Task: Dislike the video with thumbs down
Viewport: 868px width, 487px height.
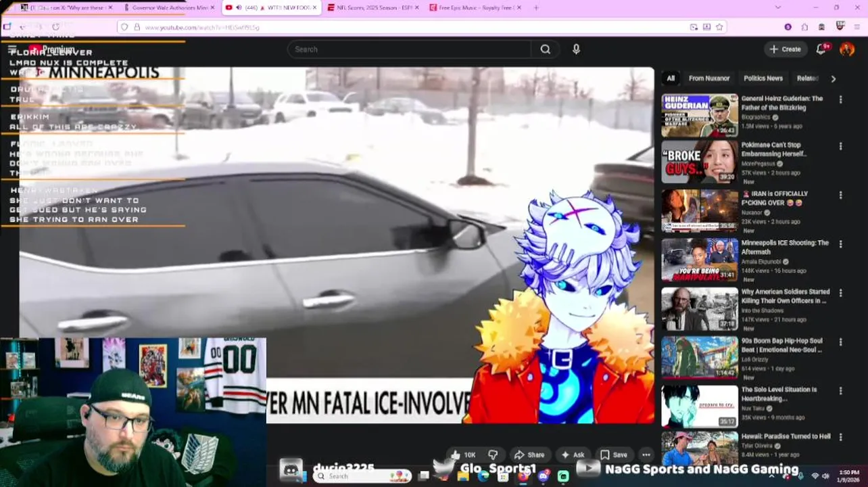Action: 493,455
